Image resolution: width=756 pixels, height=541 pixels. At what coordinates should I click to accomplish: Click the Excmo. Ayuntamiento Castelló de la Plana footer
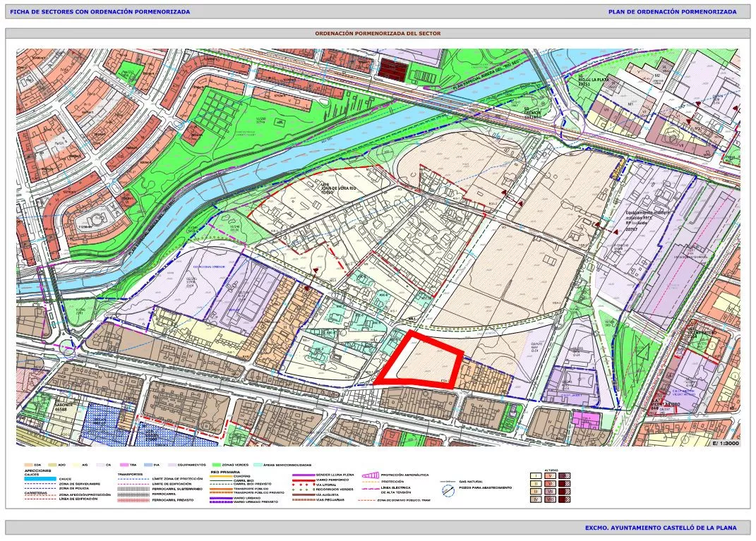(x=660, y=528)
